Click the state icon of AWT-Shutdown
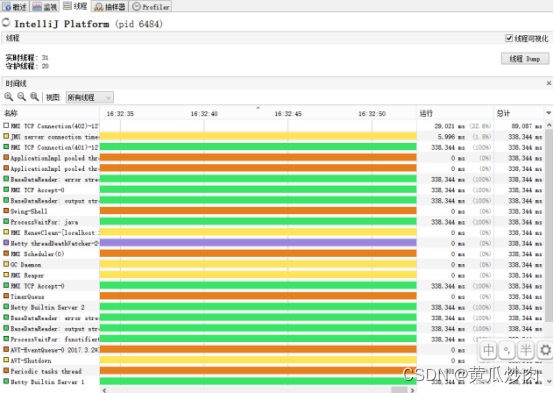 (x=6, y=360)
